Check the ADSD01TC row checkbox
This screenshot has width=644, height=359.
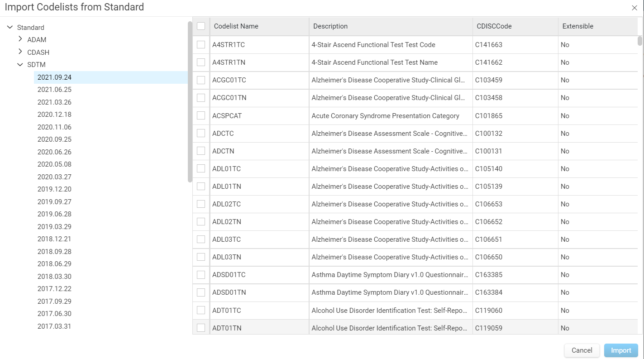point(201,274)
